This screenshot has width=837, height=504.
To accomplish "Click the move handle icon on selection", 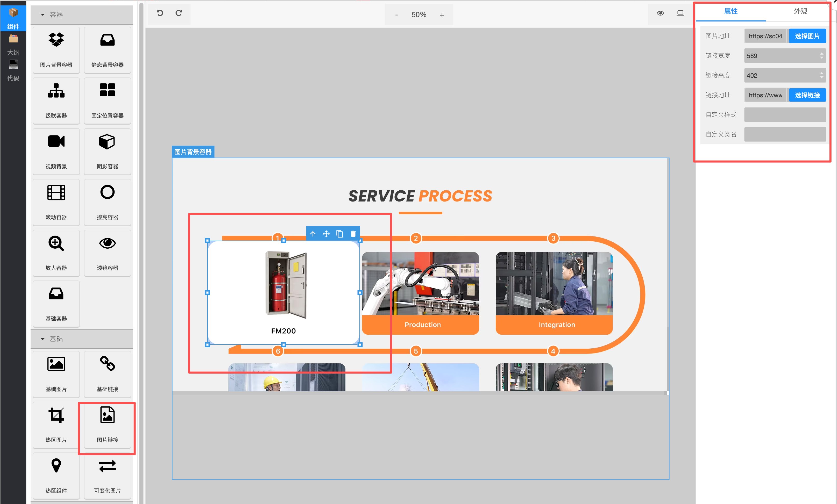I will [x=326, y=234].
